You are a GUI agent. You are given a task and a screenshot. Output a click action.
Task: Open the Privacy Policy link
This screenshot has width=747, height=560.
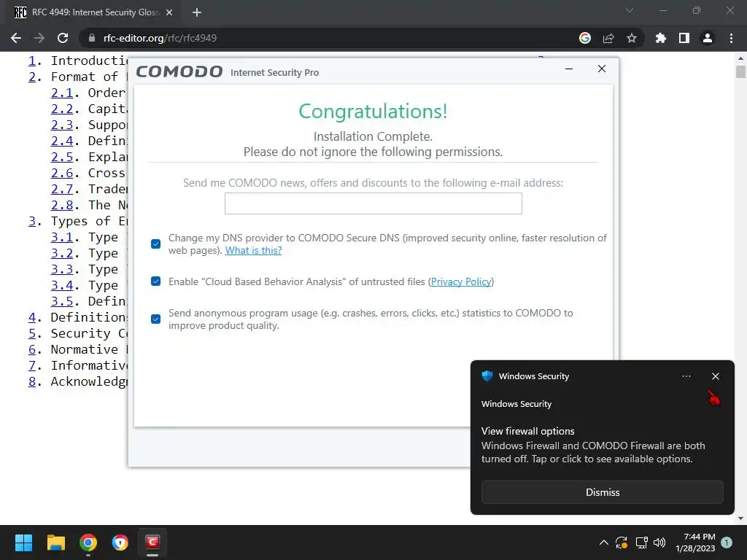(461, 281)
